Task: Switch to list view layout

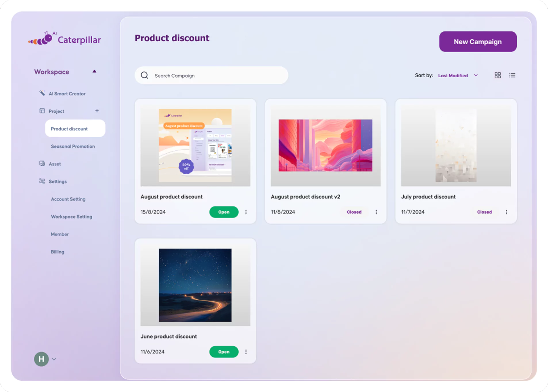Action: tap(512, 75)
